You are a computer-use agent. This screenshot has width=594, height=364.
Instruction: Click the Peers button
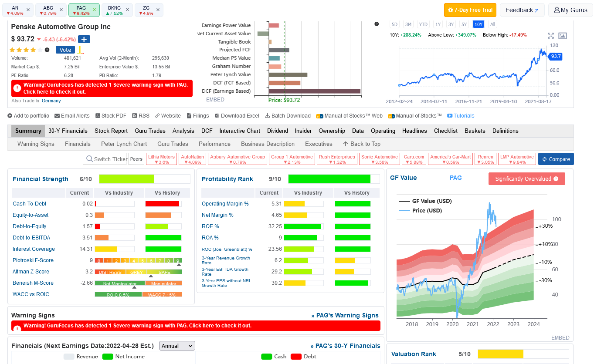(136, 159)
